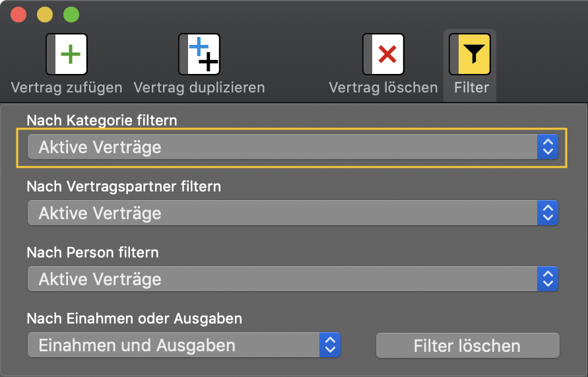This screenshot has height=377, width=588.
Task: Click the Vertrag zufügen label
Action: coord(67,87)
